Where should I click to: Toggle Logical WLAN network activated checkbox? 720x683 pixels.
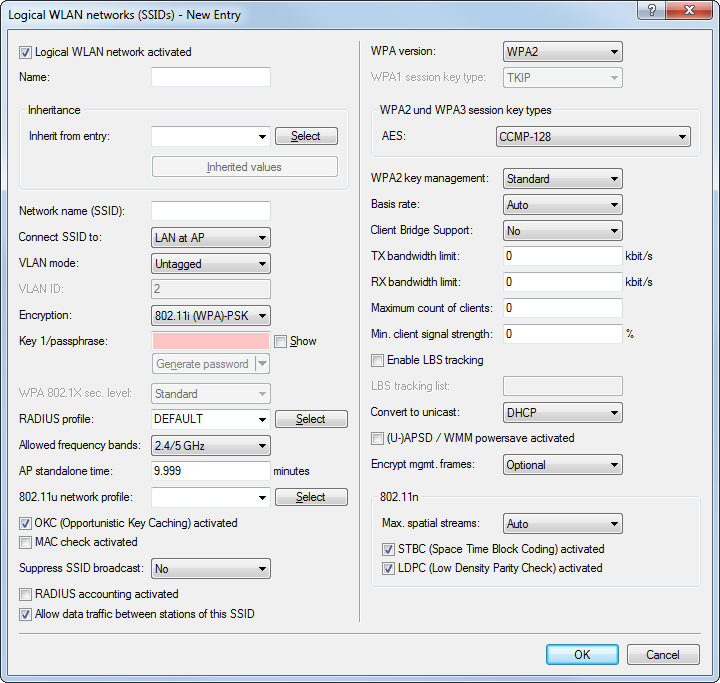pyautogui.click(x=26, y=52)
